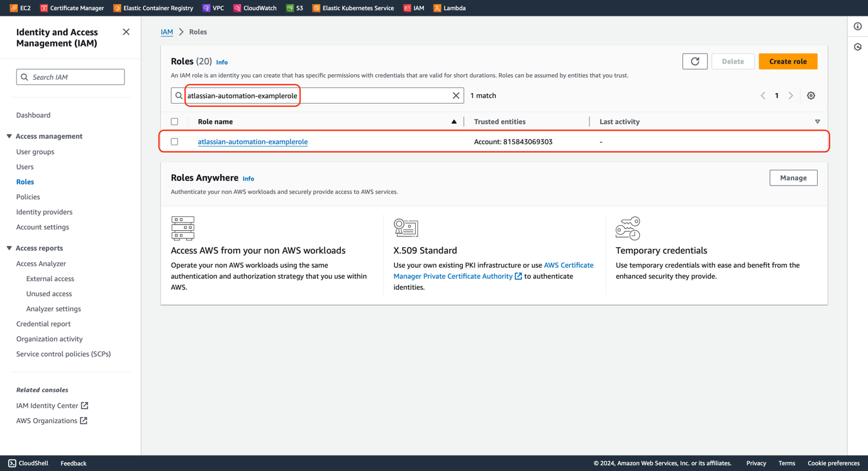Click the '1 match' result count
The height and width of the screenshot is (471, 868).
point(483,96)
